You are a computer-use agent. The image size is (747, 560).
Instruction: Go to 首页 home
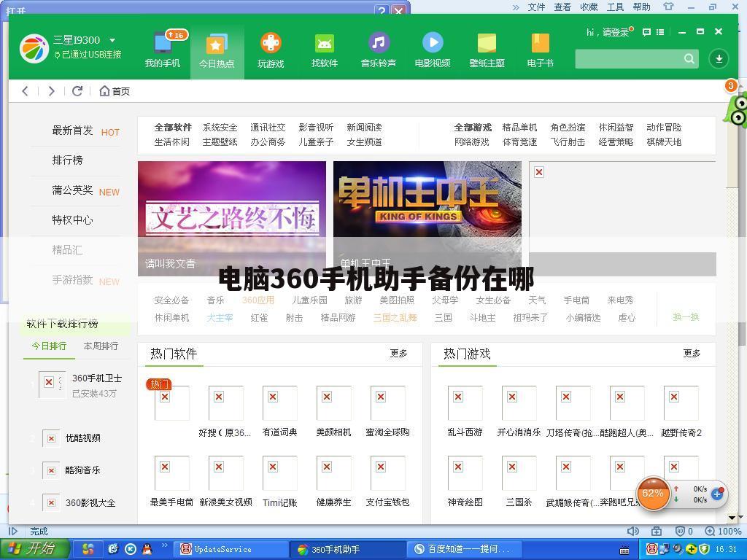115,91
